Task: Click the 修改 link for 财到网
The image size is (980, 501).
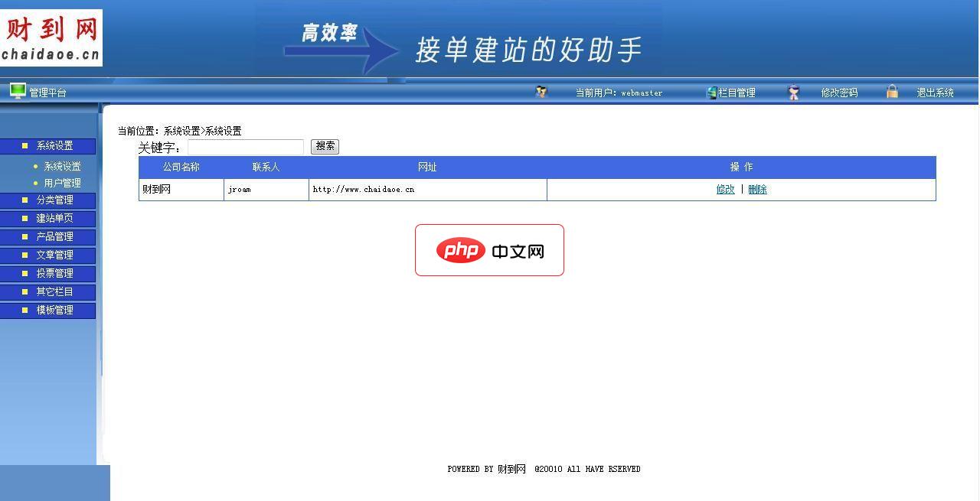Action: click(724, 189)
